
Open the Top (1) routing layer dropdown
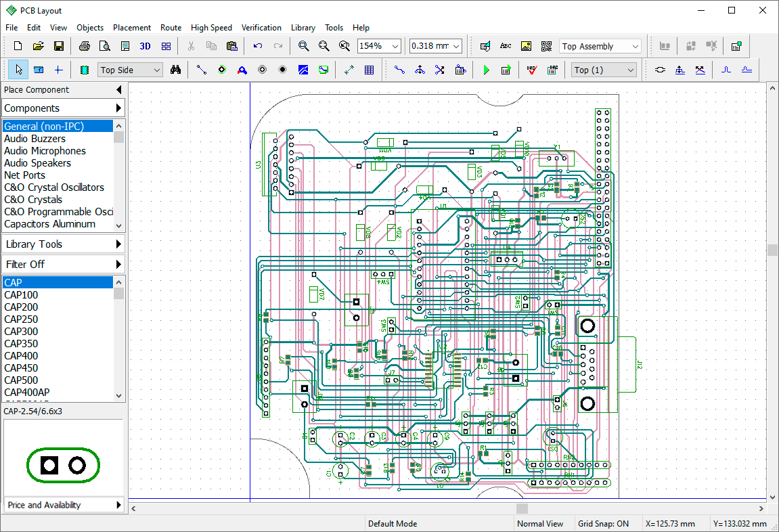pos(604,70)
